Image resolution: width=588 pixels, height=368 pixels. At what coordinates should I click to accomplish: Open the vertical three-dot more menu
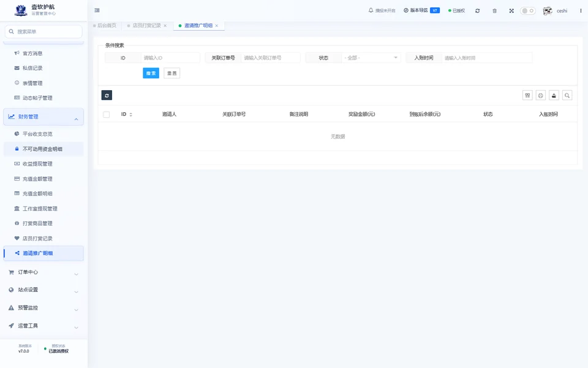581,11
